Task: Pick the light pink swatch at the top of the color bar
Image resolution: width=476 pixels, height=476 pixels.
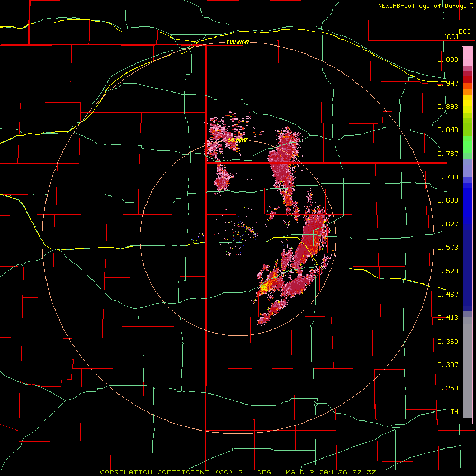Action: pos(467,56)
